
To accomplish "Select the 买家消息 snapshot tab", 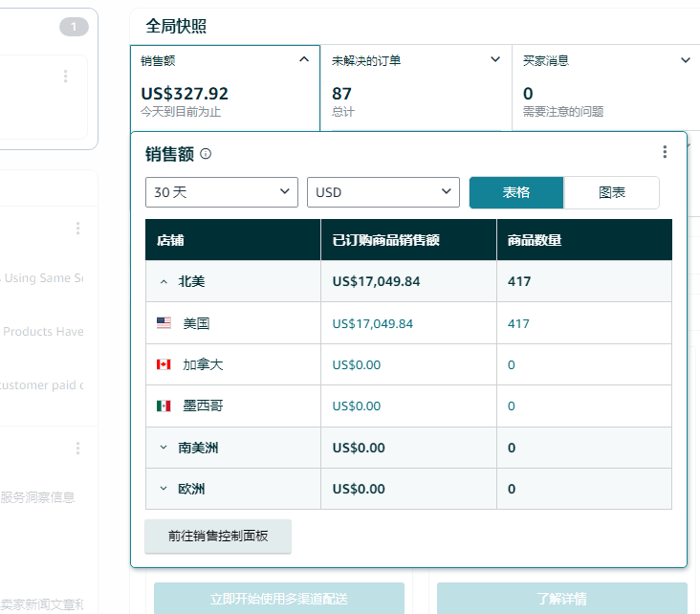I will coord(605,86).
